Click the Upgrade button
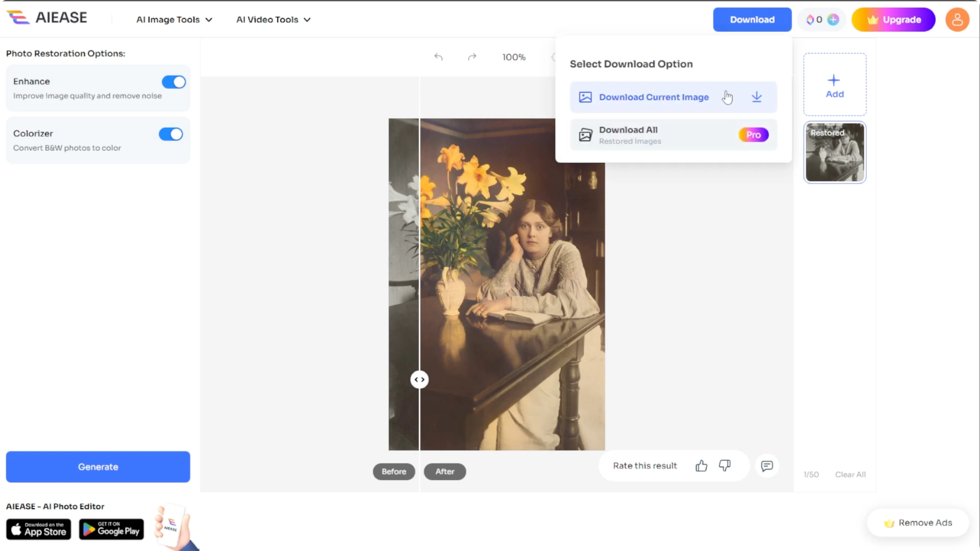Image resolution: width=980 pixels, height=551 pixels. tap(893, 19)
